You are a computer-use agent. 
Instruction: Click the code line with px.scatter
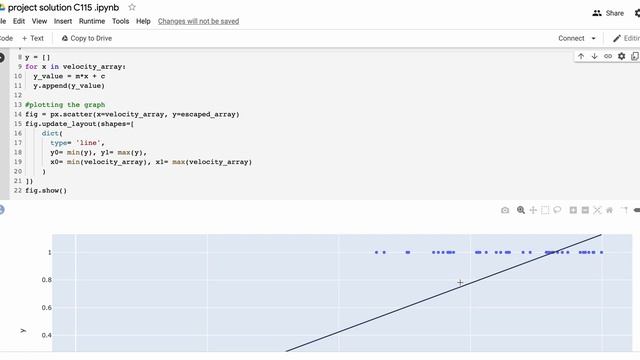132,115
